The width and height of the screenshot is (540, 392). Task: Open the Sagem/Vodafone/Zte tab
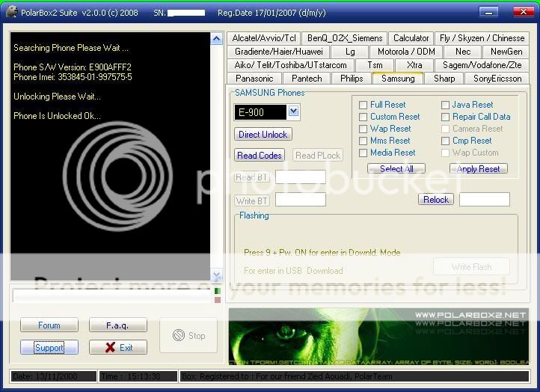(482, 65)
